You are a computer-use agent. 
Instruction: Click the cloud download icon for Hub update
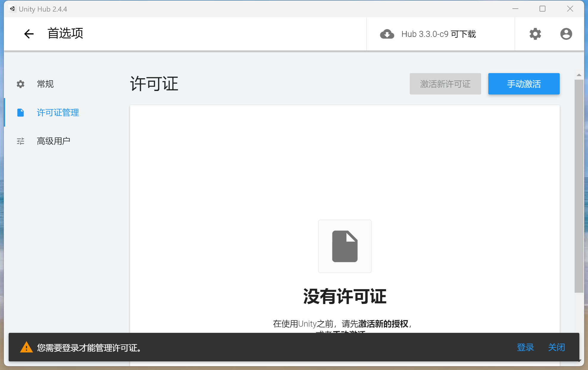tap(387, 34)
